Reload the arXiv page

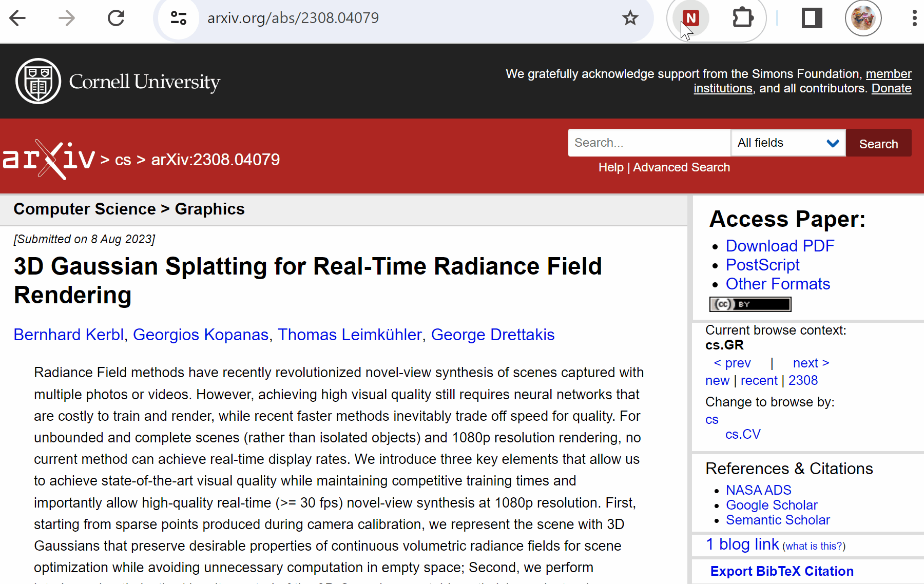pyautogui.click(x=116, y=18)
